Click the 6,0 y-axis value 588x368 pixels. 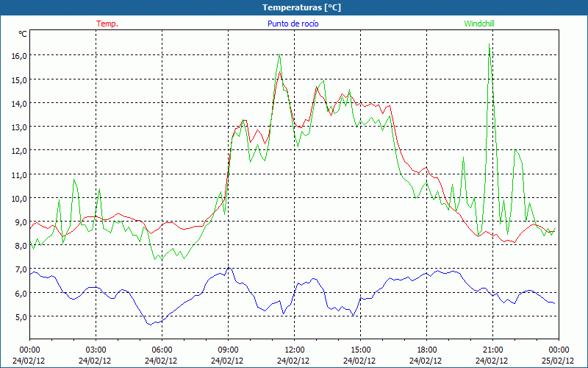click(x=21, y=293)
